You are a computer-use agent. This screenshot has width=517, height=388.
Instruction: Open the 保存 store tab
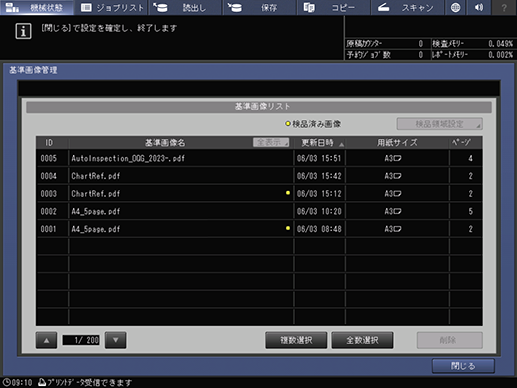pos(260,7)
